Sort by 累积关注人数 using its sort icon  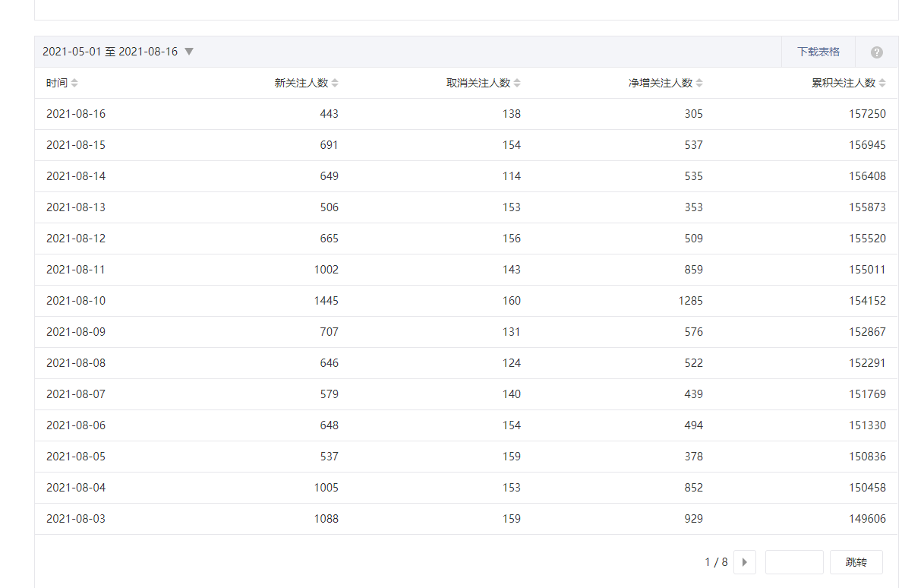point(881,84)
